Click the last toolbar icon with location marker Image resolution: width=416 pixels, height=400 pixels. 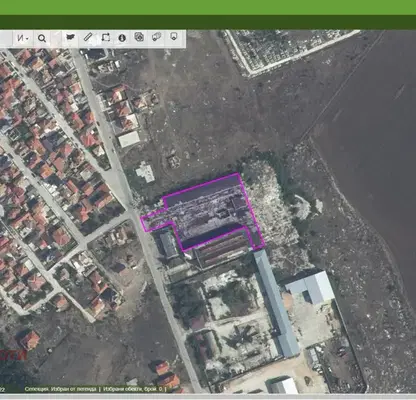point(174,36)
